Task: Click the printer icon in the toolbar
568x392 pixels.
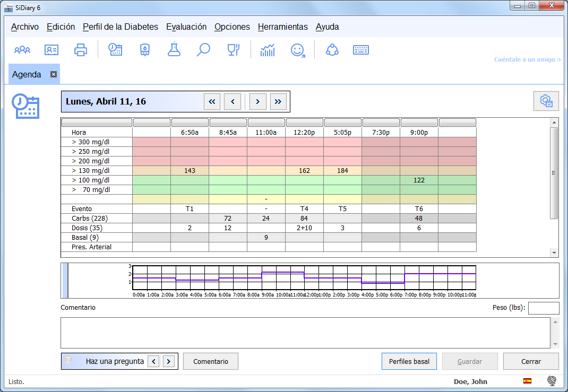Action: point(81,50)
